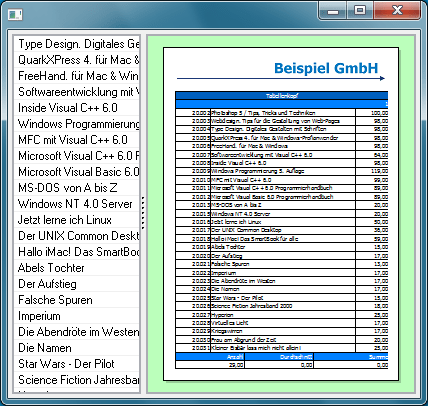Select 'Falsche Spuren' list item
Screen dimensions: 428x406
click(x=77, y=300)
